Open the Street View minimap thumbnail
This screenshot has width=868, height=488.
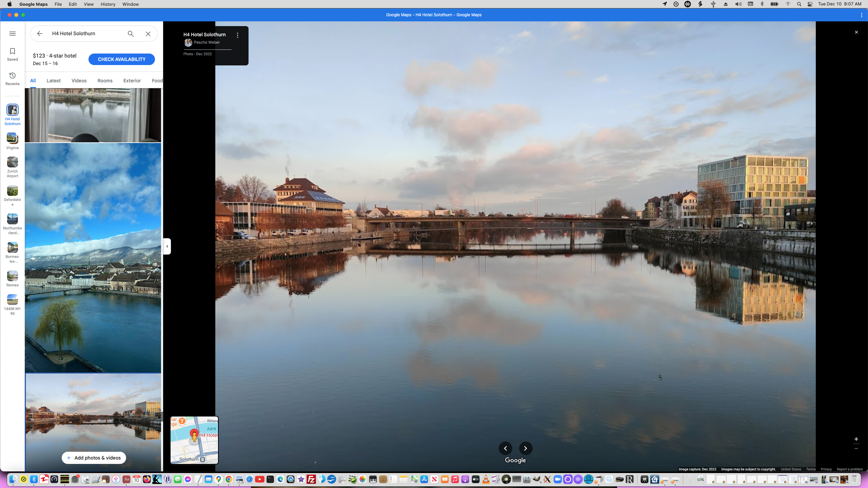194,440
